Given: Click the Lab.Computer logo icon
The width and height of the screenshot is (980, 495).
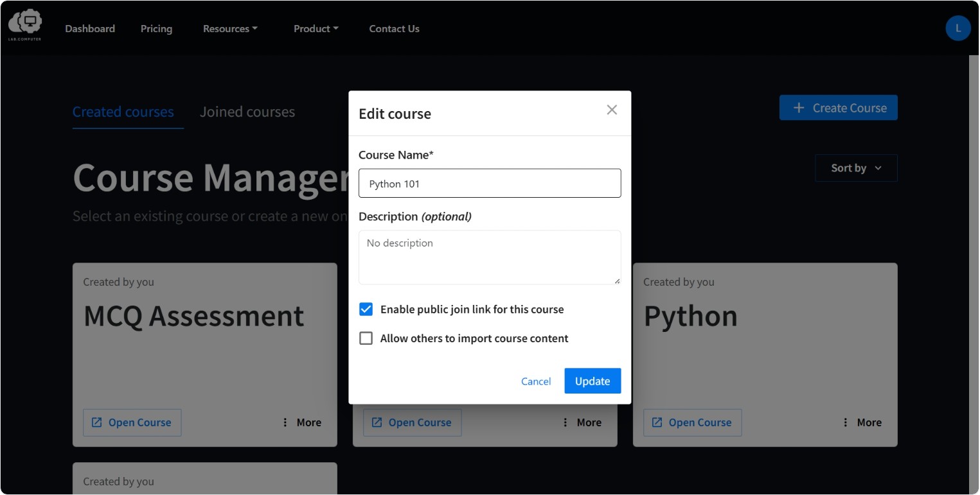Looking at the screenshot, I should click(x=24, y=25).
